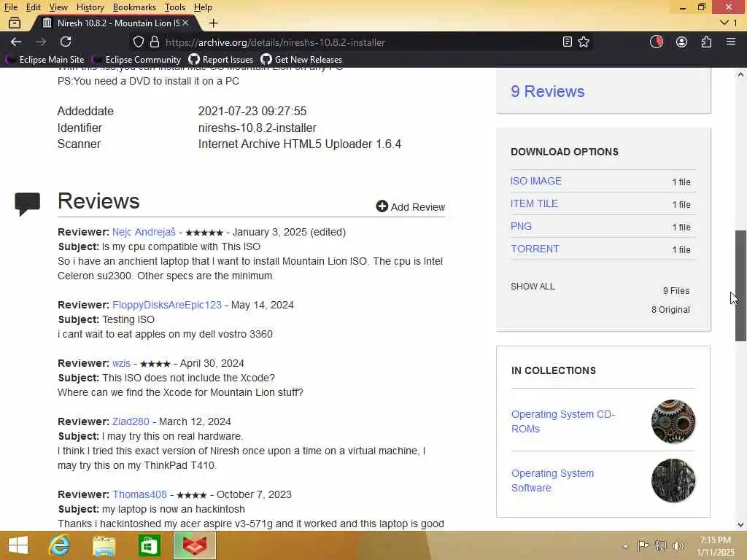Reload the page with refresh icon
Screen dimensions: 747x560
click(66, 42)
